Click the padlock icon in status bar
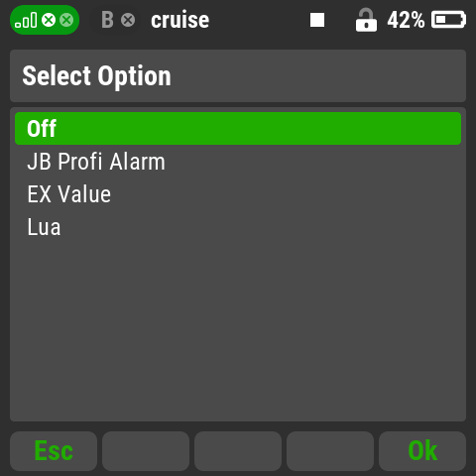The width and height of the screenshot is (476, 476). point(366,20)
